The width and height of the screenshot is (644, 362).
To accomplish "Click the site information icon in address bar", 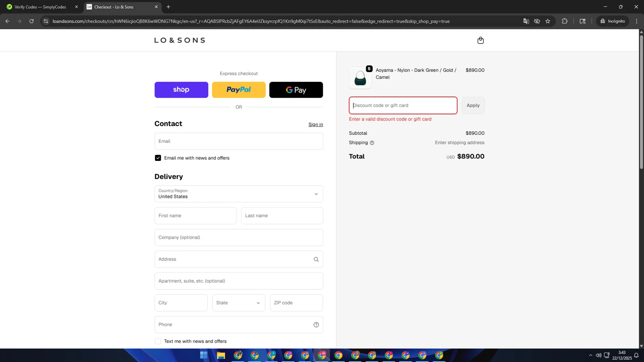I will coord(46,21).
